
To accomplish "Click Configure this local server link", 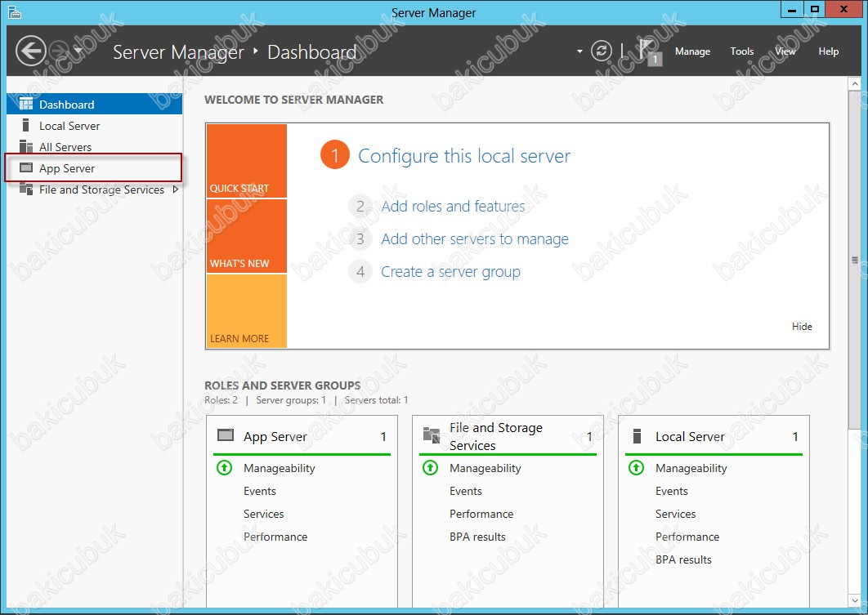I will coord(464,156).
